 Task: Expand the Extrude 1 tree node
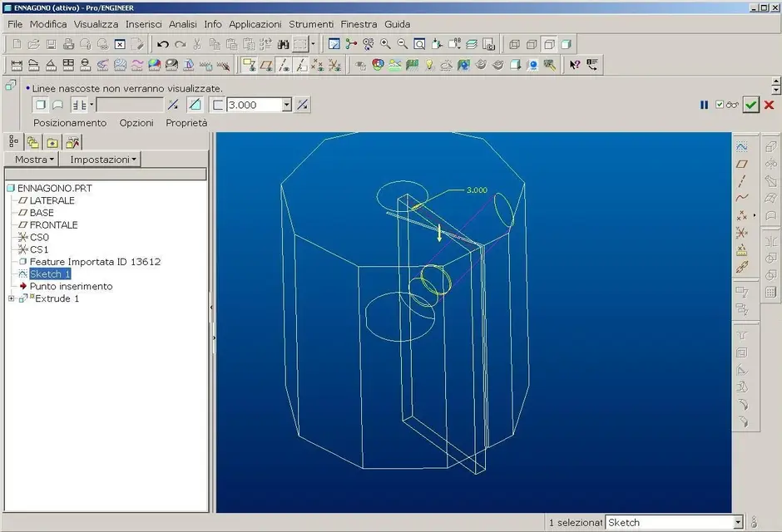click(x=11, y=298)
